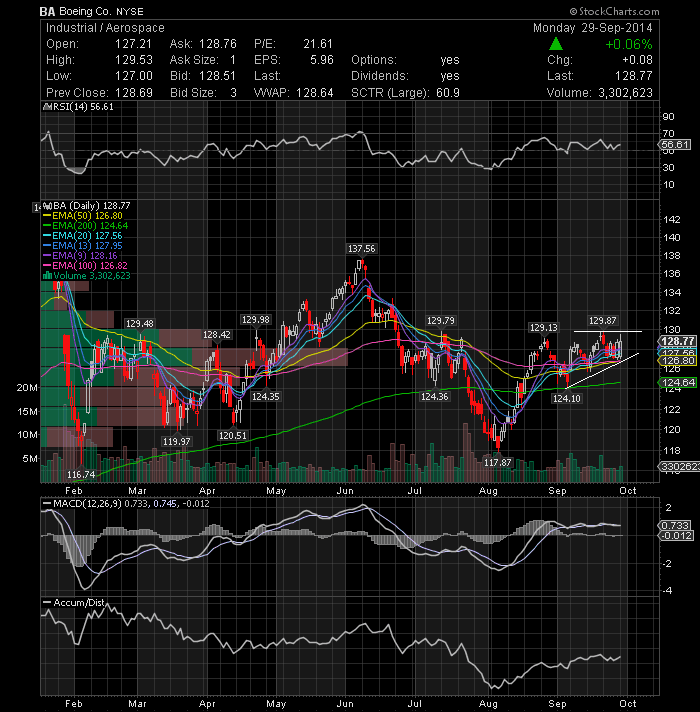700x712 pixels.
Task: Click the 119.97 low label in March
Action: (x=177, y=442)
